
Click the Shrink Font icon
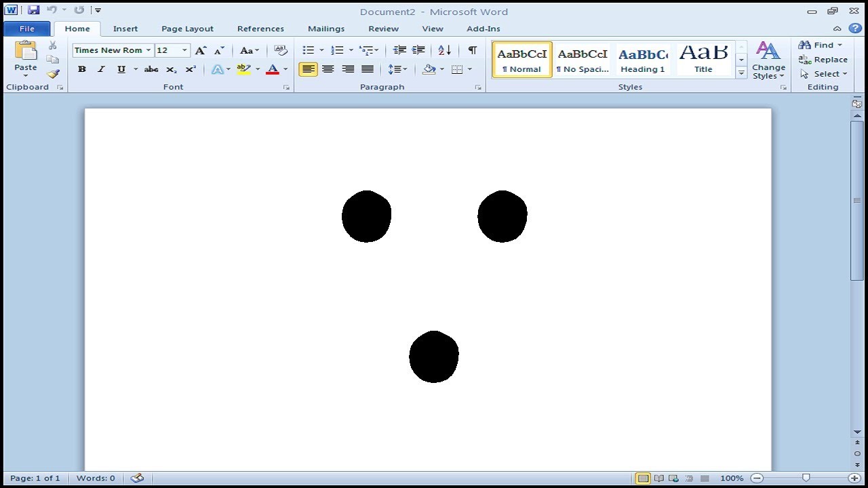tap(219, 50)
